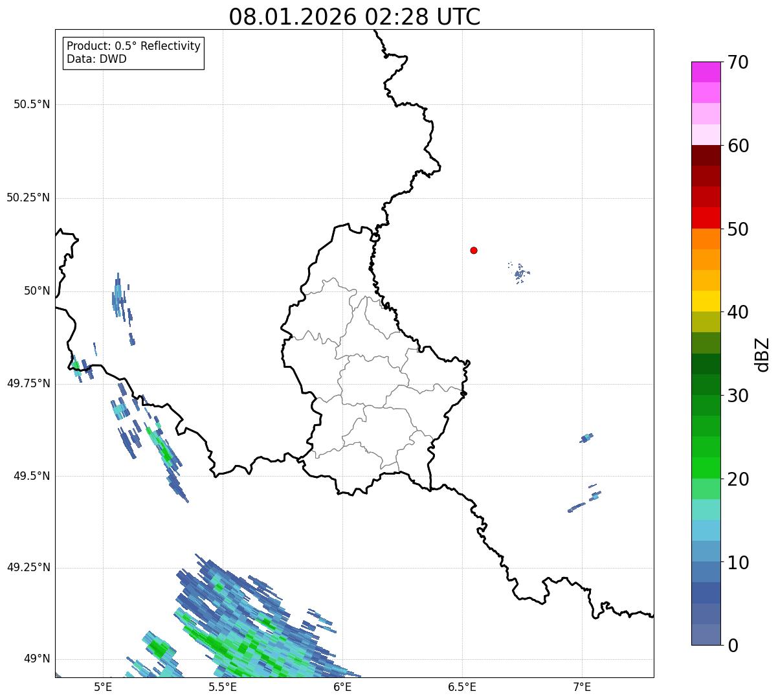
Task: Click the title '08.01.2026 02:28 UTC'
Action: 355,17
